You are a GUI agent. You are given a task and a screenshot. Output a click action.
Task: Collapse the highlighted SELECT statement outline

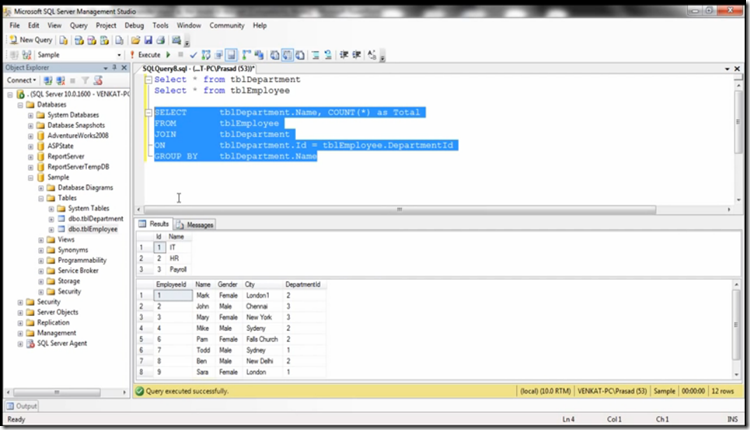(x=149, y=112)
